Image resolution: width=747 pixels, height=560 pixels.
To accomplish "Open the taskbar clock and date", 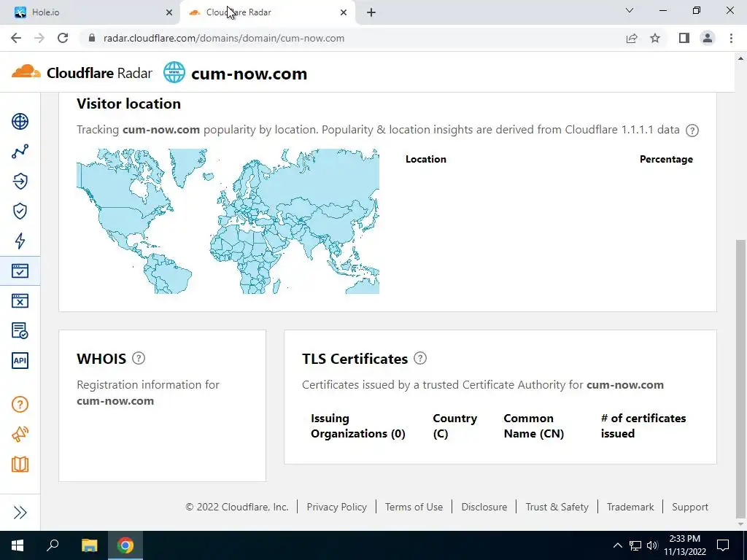I will coord(684,545).
